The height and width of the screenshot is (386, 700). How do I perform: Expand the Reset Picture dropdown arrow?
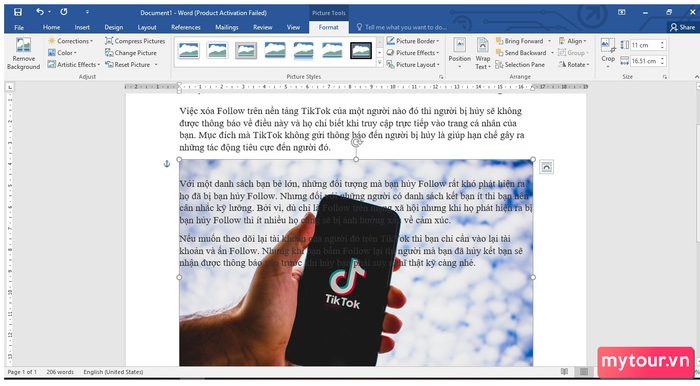coord(156,65)
